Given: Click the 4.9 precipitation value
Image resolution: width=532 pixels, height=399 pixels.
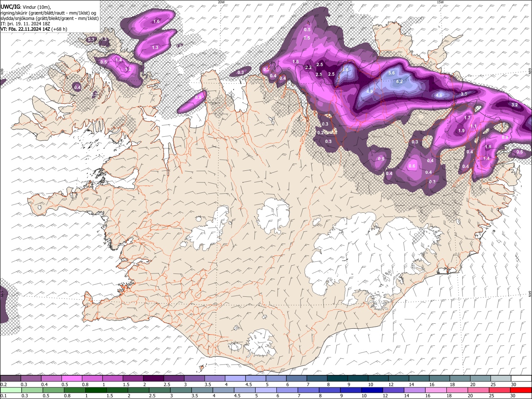Looking at the screenshot, I should click(x=370, y=91).
